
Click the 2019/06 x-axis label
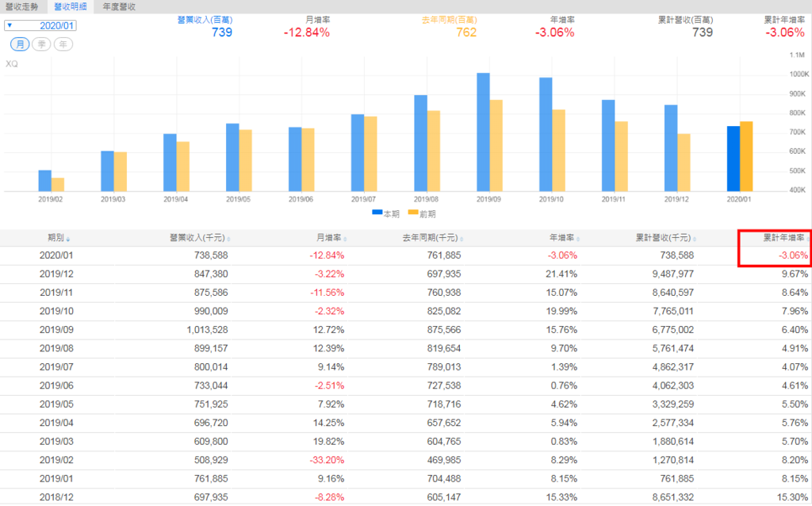point(301,199)
